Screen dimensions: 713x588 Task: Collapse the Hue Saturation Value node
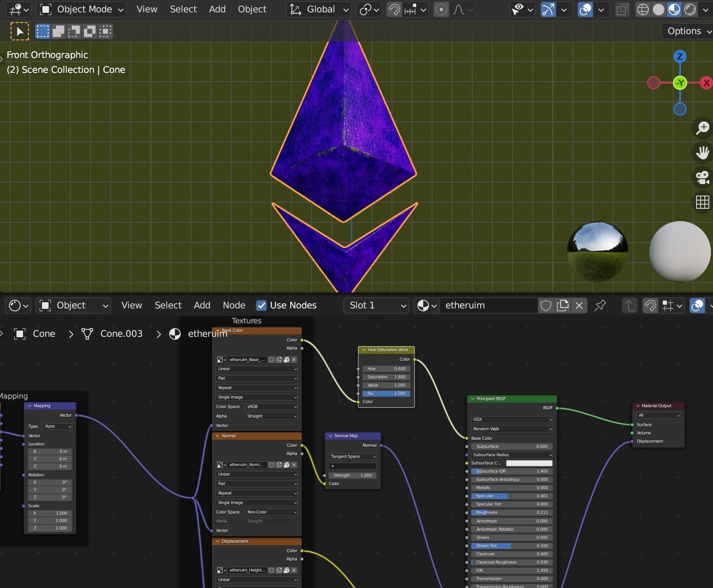364,350
